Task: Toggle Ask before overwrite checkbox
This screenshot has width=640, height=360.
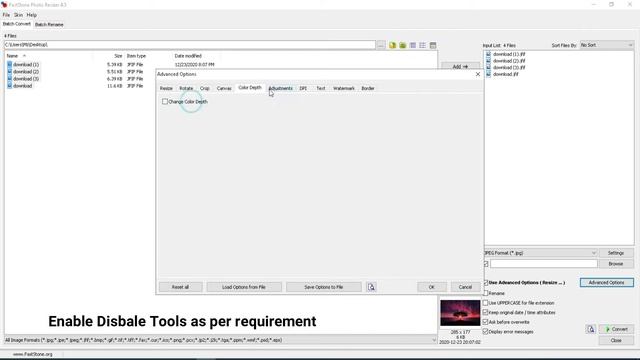Action: point(486,322)
